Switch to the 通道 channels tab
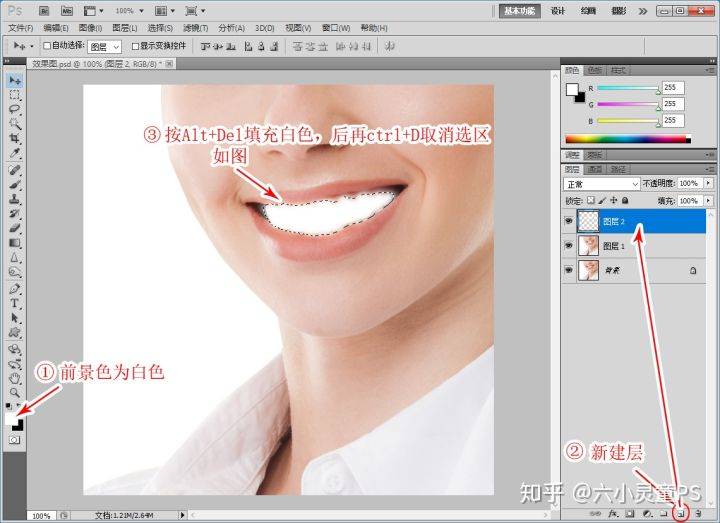The image size is (720, 523). coord(595,169)
